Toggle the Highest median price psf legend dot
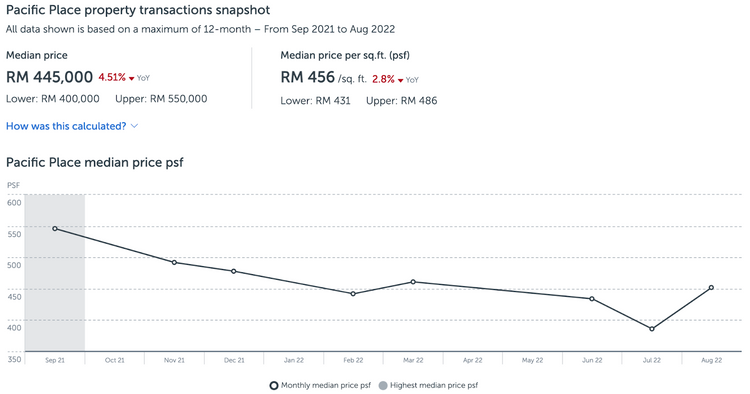This screenshot has height=394, width=750. (x=383, y=385)
